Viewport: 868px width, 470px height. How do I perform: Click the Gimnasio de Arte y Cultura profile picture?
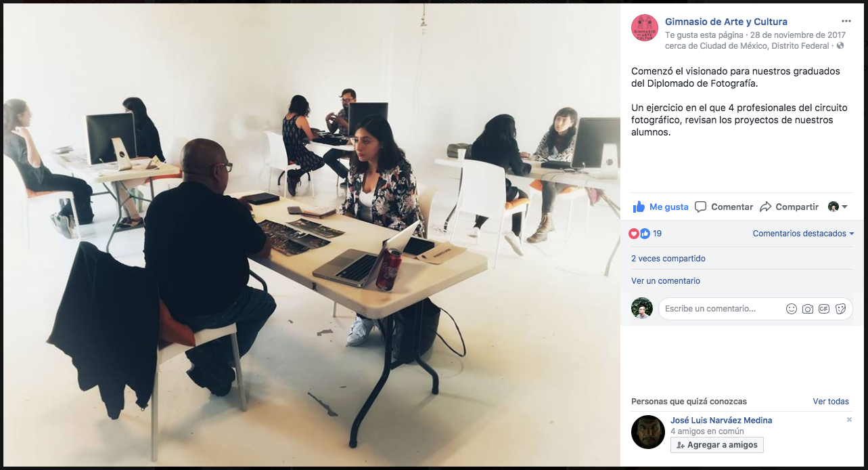click(x=645, y=28)
